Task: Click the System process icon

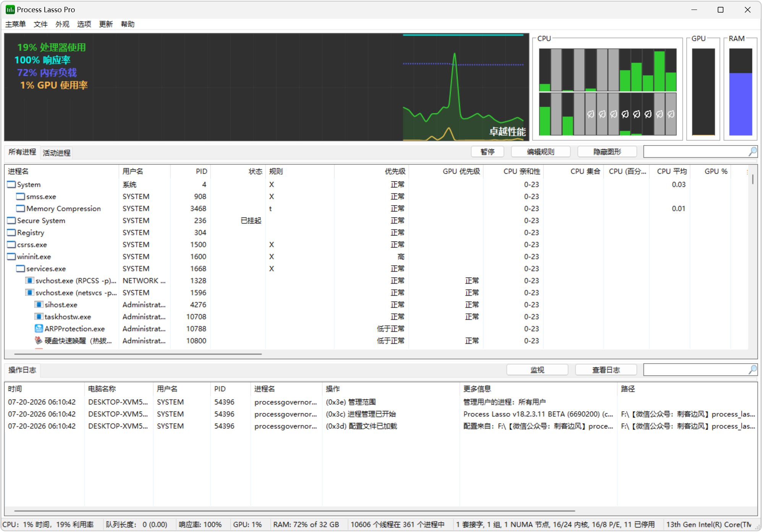Action: (11, 185)
